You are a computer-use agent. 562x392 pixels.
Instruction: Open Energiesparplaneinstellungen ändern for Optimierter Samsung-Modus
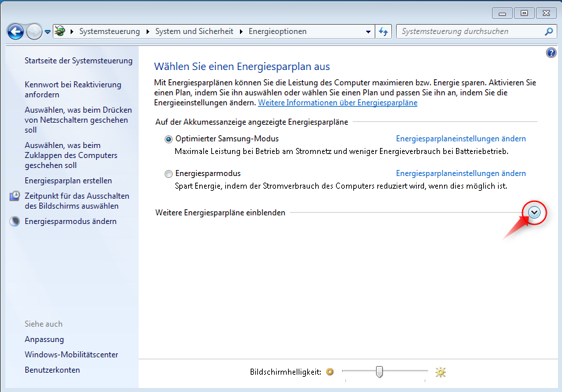pos(461,139)
